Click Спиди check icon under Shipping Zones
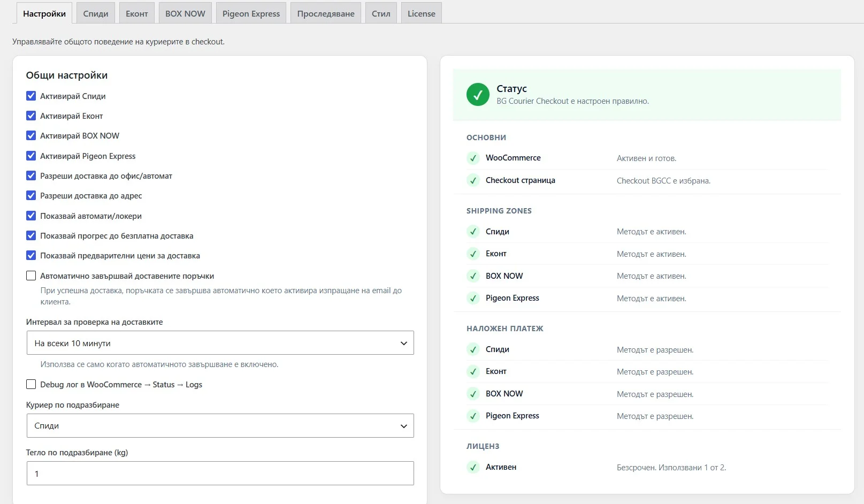Viewport: 864px width, 504px height. click(x=473, y=232)
